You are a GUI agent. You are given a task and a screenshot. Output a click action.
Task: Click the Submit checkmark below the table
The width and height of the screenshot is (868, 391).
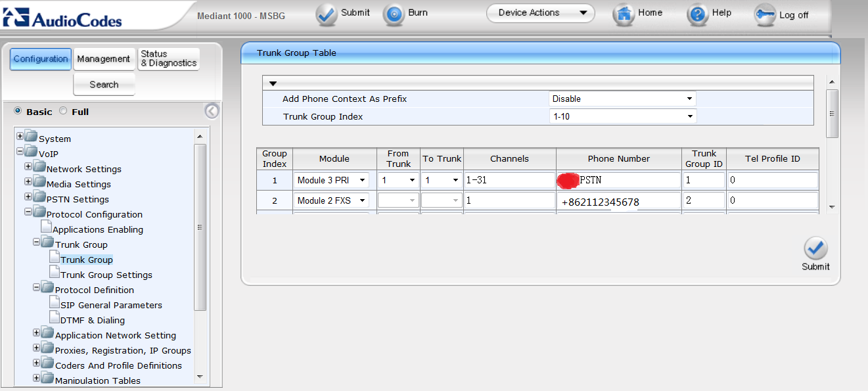[815, 248]
